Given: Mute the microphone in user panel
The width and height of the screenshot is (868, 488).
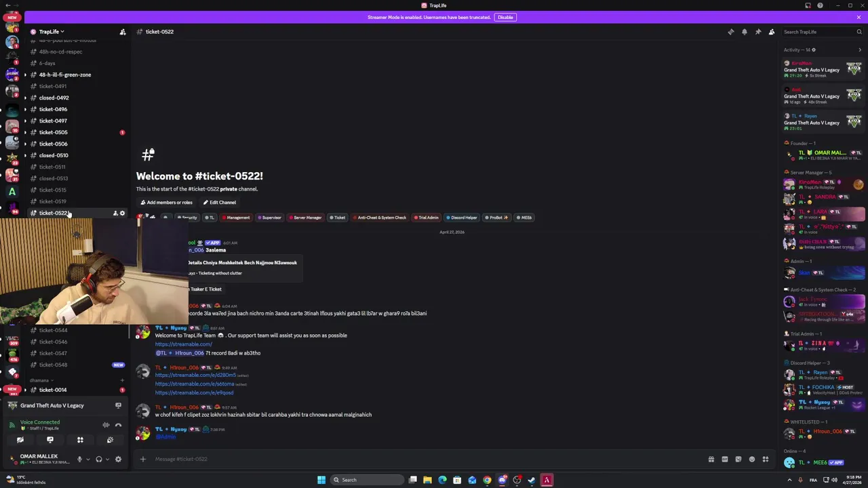Looking at the screenshot, I should pyautogui.click(x=79, y=459).
